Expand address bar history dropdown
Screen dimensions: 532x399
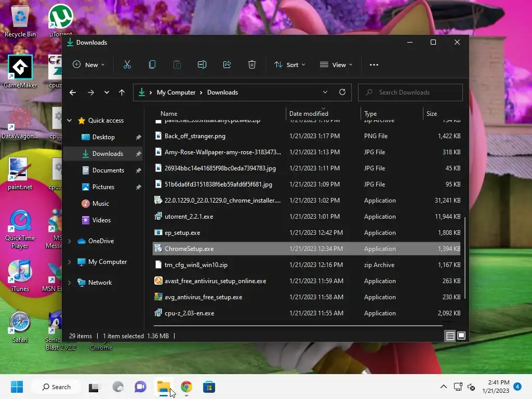pos(325,92)
